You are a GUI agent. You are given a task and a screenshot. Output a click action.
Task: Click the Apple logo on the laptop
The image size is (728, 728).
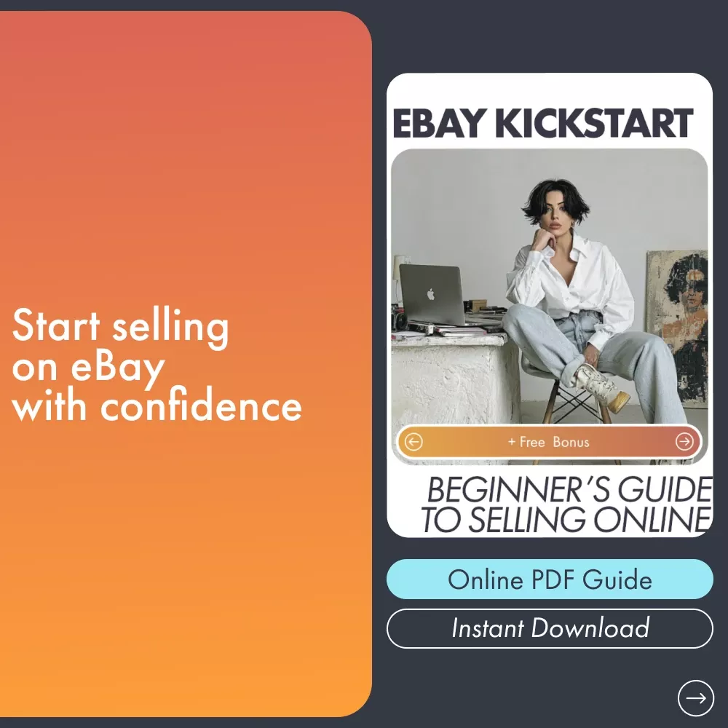[431, 294]
